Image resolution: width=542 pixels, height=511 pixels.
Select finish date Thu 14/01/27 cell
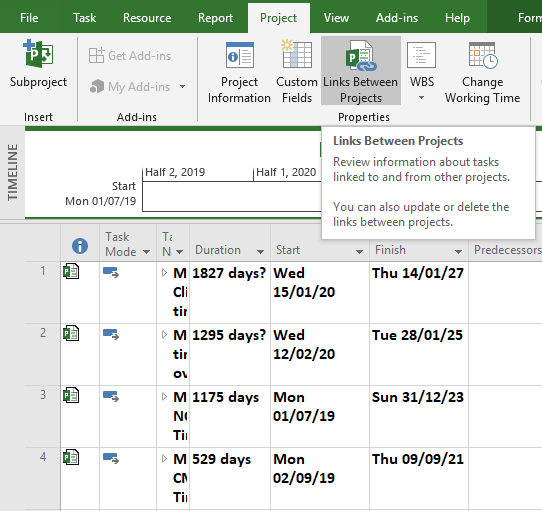(x=419, y=292)
